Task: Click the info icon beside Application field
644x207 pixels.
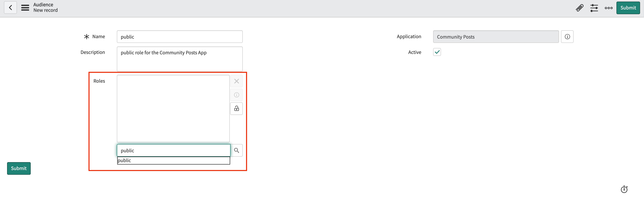Action: pyautogui.click(x=567, y=36)
